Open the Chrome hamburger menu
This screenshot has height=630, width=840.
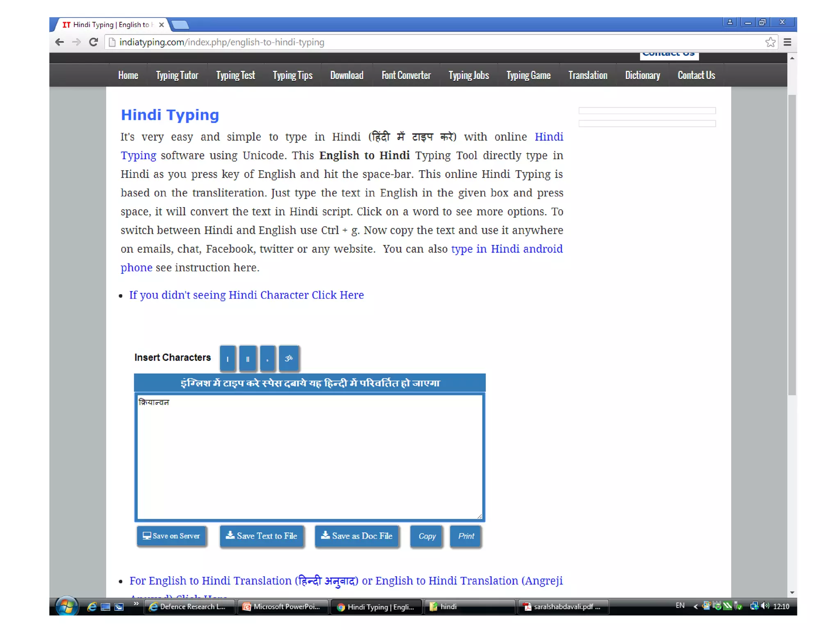787,42
